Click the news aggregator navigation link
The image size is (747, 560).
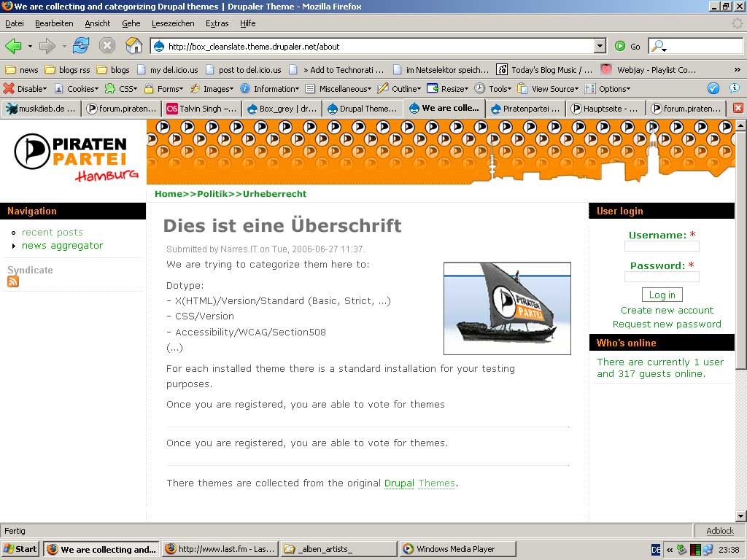(62, 246)
